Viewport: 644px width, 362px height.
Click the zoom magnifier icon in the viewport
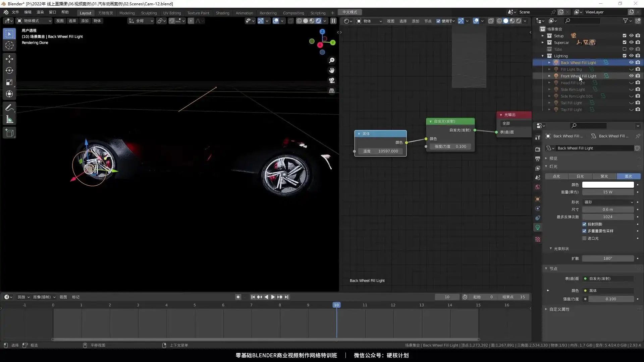pyautogui.click(x=332, y=60)
